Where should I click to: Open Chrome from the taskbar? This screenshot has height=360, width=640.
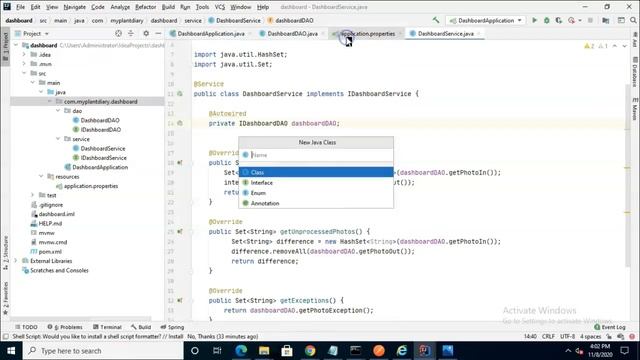click(x=310, y=351)
